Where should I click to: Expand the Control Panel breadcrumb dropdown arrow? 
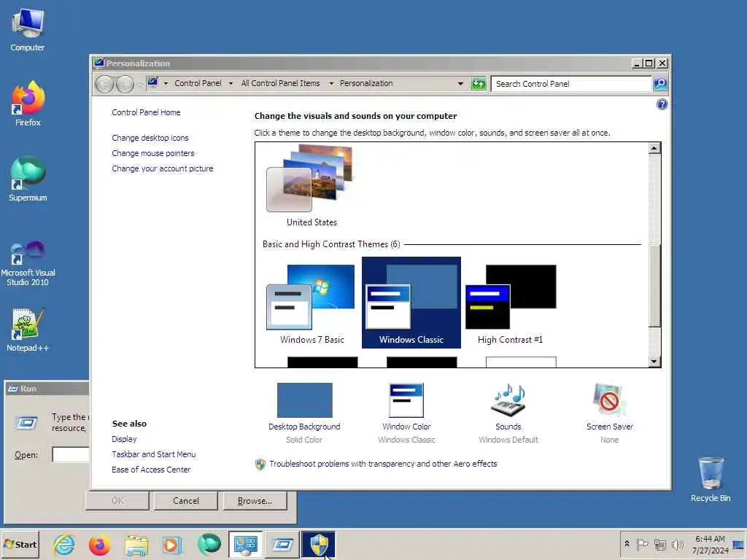231,83
